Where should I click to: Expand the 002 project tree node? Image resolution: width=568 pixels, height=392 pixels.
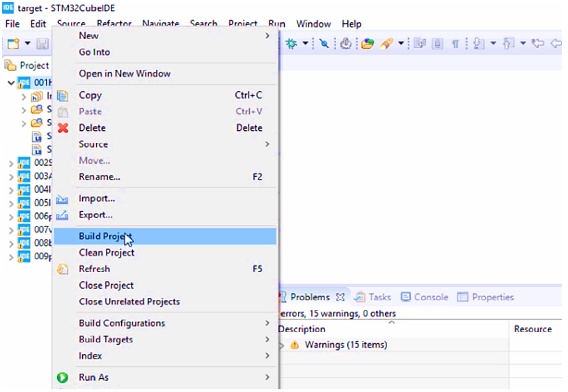pyautogui.click(x=11, y=163)
